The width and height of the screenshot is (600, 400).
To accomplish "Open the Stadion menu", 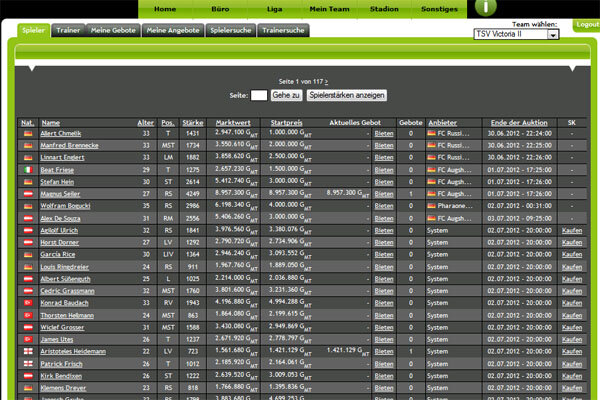I will pyautogui.click(x=384, y=9).
